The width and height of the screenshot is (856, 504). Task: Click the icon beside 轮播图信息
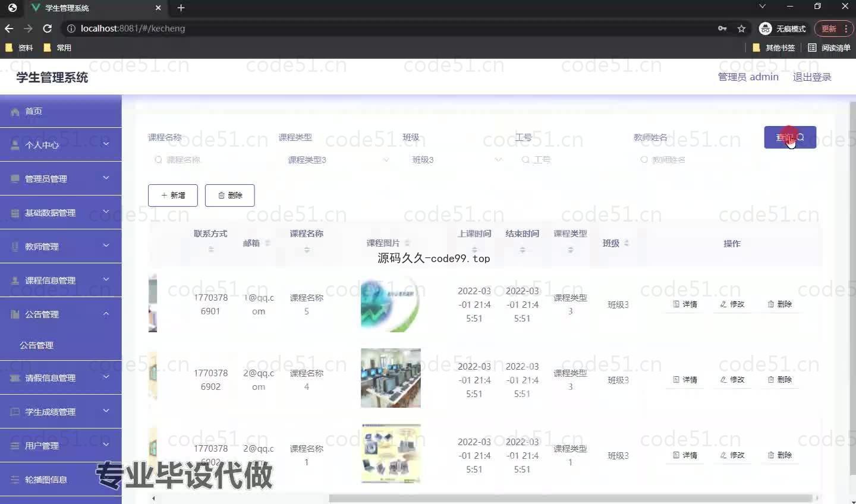coord(15,480)
